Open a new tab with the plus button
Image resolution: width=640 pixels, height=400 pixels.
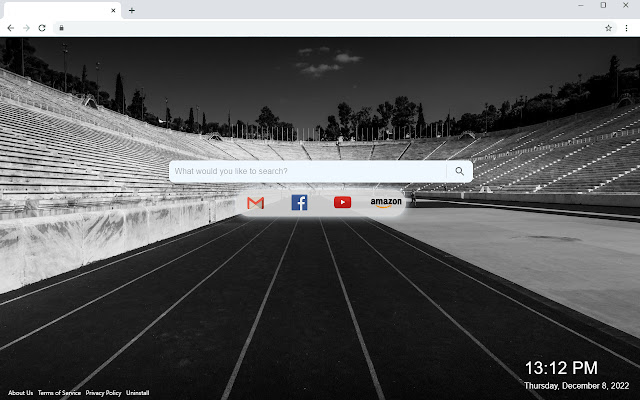tap(131, 11)
